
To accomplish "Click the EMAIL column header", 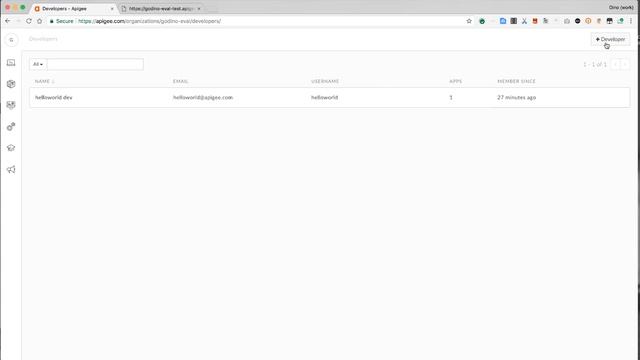I will pos(180,81).
